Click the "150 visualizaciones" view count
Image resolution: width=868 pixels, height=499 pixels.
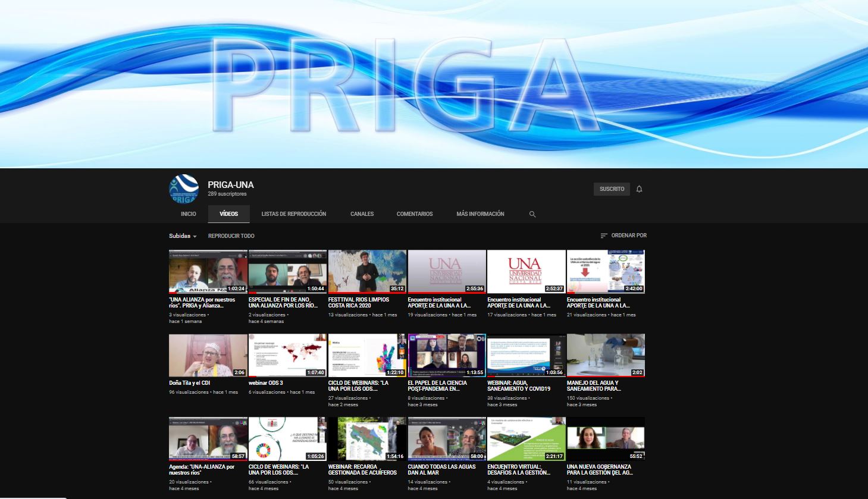(588, 398)
